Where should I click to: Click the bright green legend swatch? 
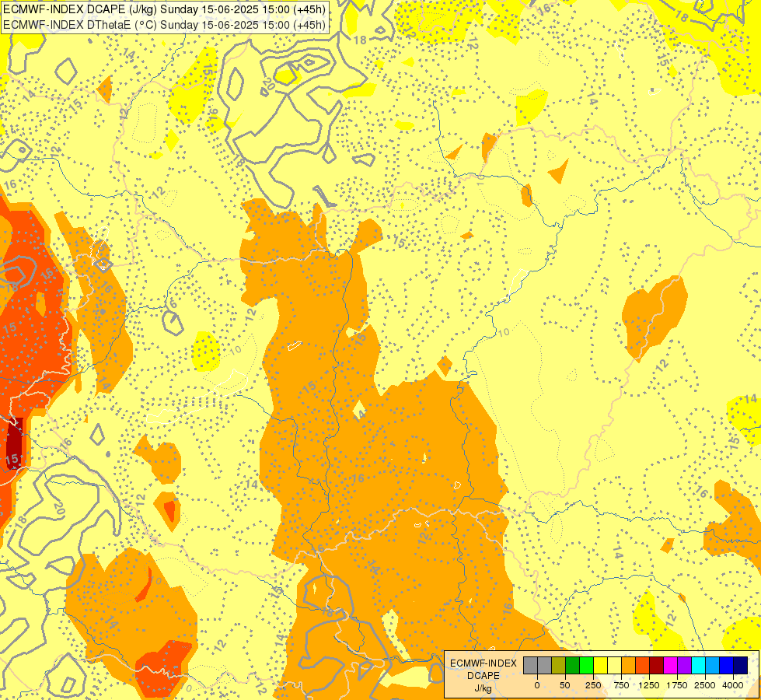point(587,665)
